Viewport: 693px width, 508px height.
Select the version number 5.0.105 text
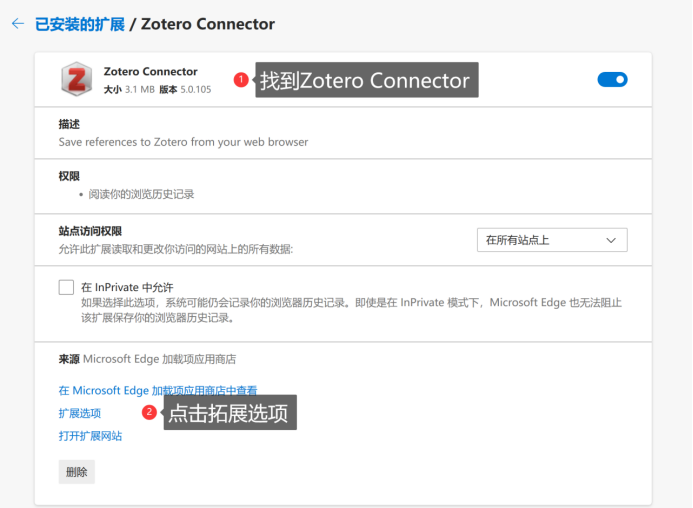coord(196,89)
